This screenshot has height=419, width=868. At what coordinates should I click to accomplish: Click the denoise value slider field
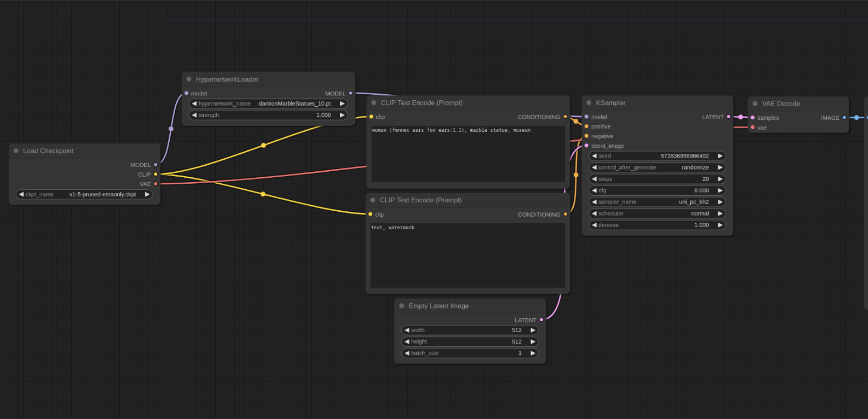coord(657,225)
